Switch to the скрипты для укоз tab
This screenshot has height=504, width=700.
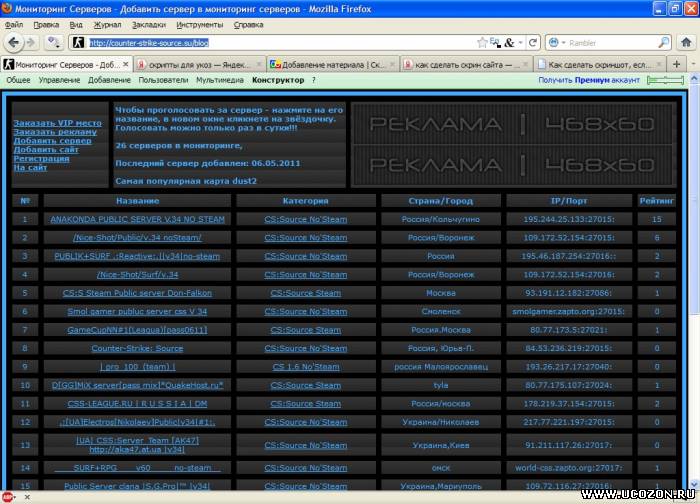coord(199,65)
